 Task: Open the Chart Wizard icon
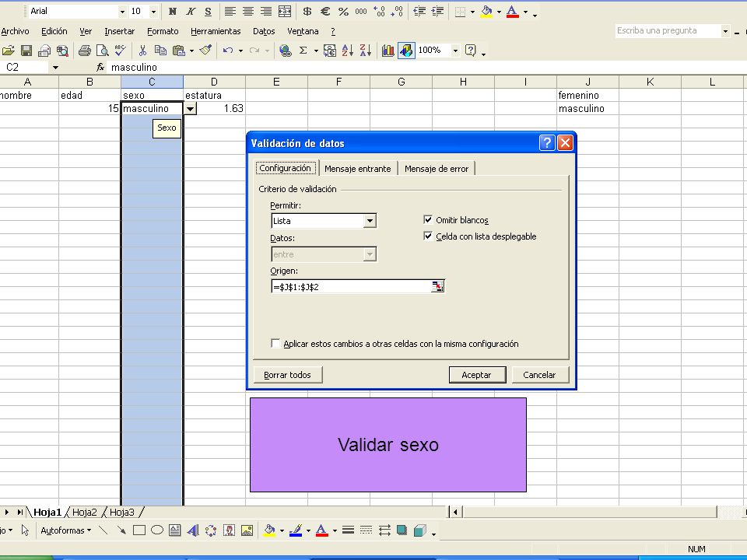tap(388, 51)
